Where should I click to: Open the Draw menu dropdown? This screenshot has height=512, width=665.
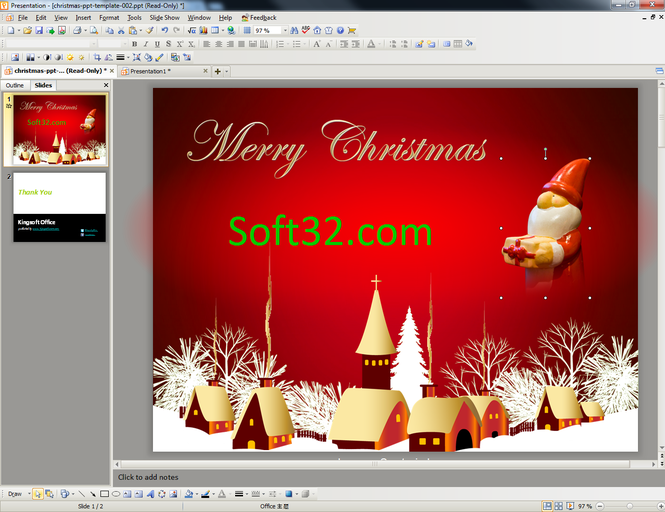(x=18, y=494)
